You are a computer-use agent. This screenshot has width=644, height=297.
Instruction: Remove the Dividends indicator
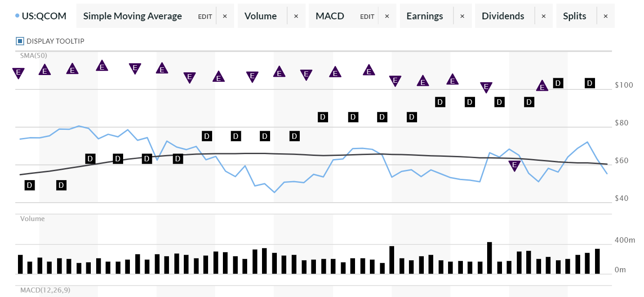(x=543, y=16)
